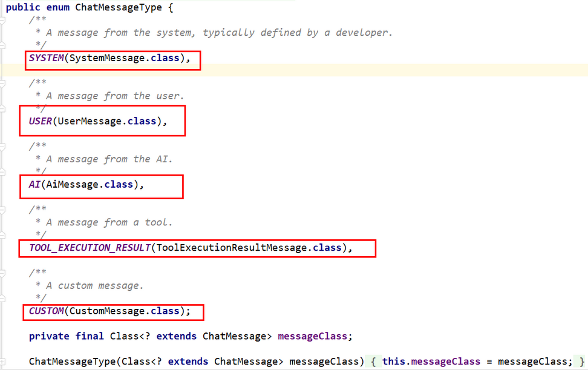Click the 'this' keyword in constructor
588x370 pixels.
tap(394, 362)
